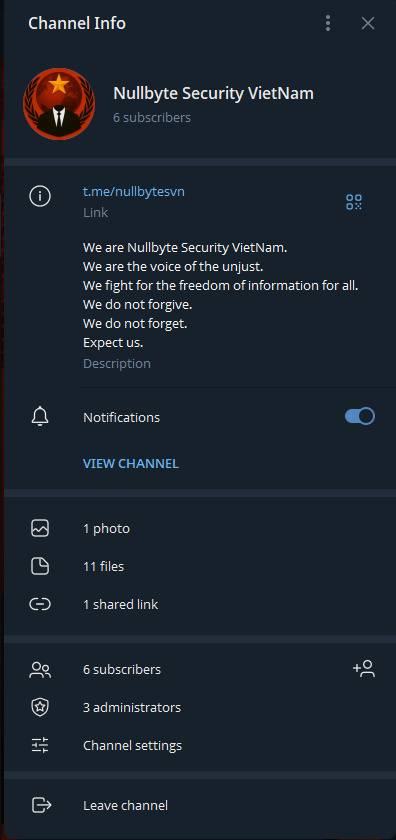
Task: Click the VIEW CHANNEL button
Action: 131,463
